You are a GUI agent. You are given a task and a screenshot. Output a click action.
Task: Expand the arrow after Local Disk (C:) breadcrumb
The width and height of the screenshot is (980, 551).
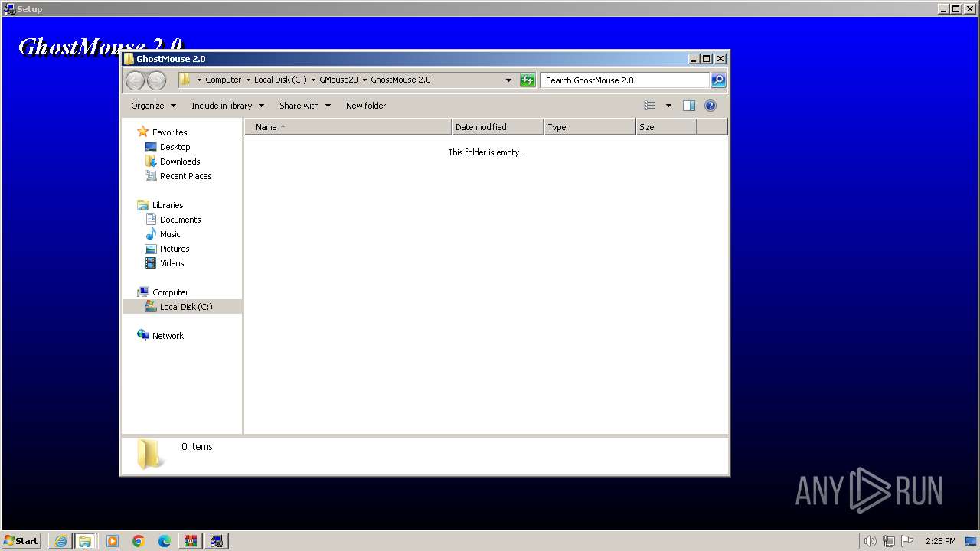click(x=313, y=80)
